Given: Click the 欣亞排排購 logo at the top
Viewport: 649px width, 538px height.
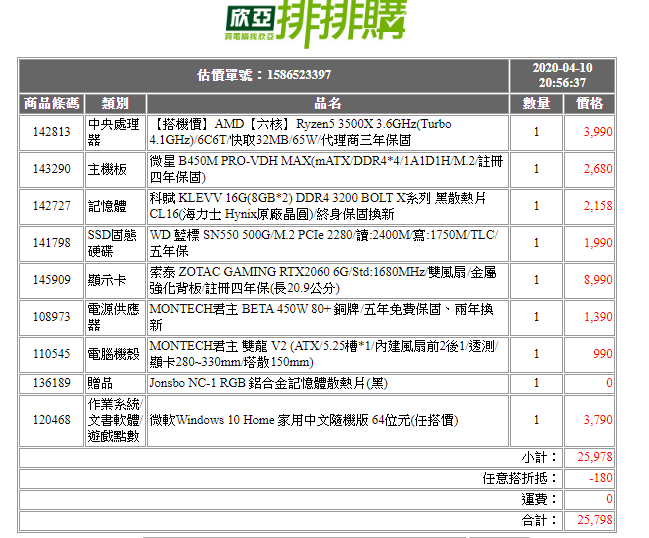Looking at the screenshot, I should (x=317, y=22).
